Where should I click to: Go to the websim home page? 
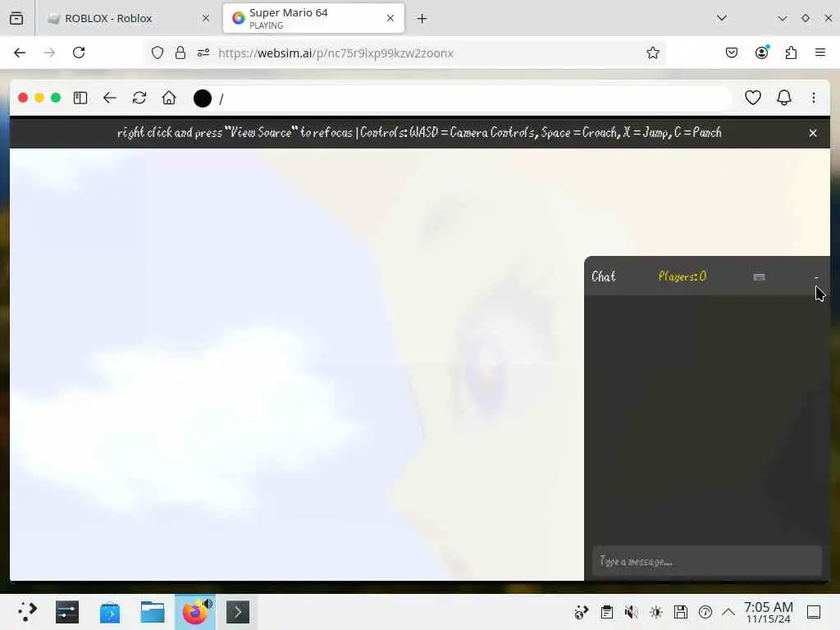tap(169, 98)
